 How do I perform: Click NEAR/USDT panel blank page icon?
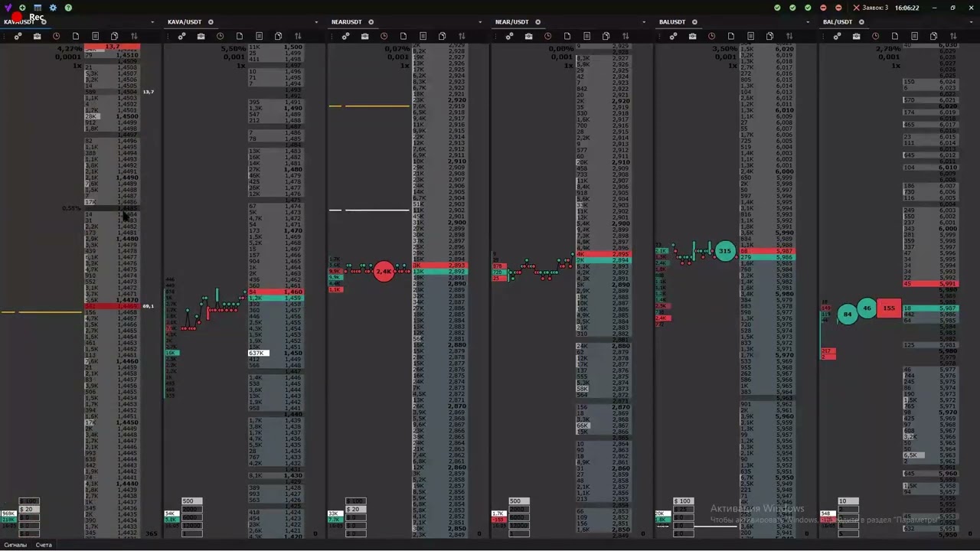(x=567, y=36)
